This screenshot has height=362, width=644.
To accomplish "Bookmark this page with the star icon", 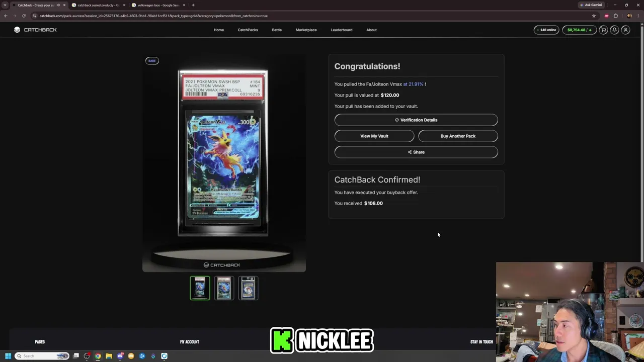I will 594,16.
